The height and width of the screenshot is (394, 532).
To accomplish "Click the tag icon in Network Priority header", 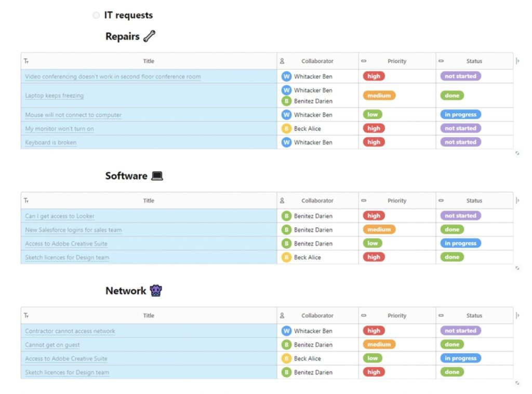I will pyautogui.click(x=364, y=316).
